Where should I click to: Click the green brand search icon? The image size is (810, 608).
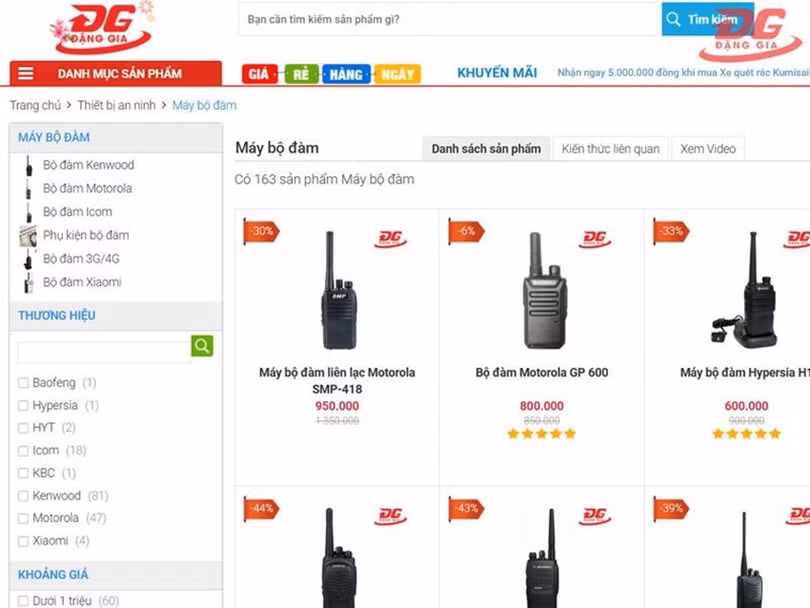202,346
